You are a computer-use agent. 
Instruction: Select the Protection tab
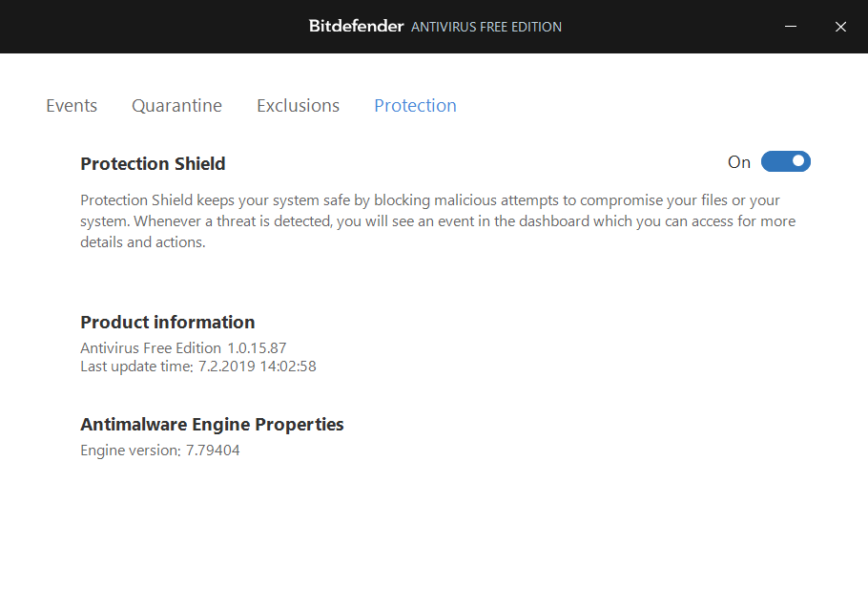point(415,106)
